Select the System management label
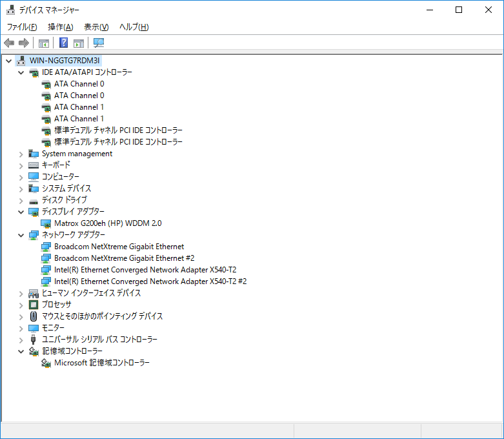Viewport: 504px width, 439px height. pos(77,154)
